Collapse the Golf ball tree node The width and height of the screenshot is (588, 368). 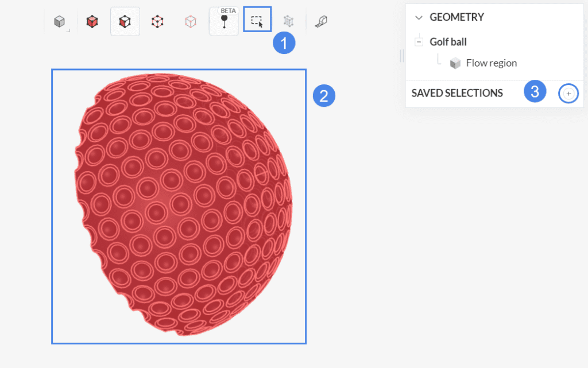(419, 41)
